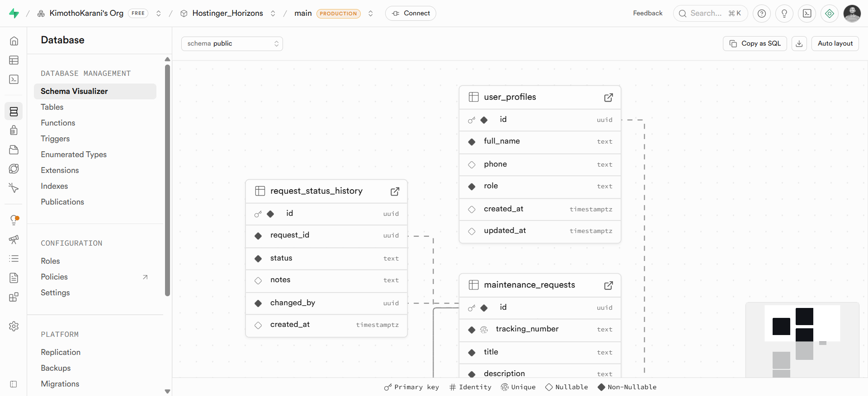Open Extensions menu item
Screen dimensions: 868x396
pyautogui.click(x=60, y=170)
